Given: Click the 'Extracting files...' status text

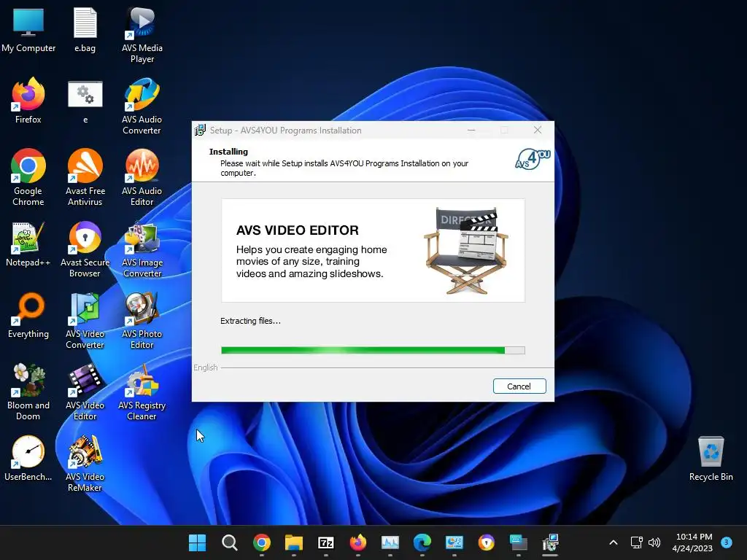Looking at the screenshot, I should (250, 321).
